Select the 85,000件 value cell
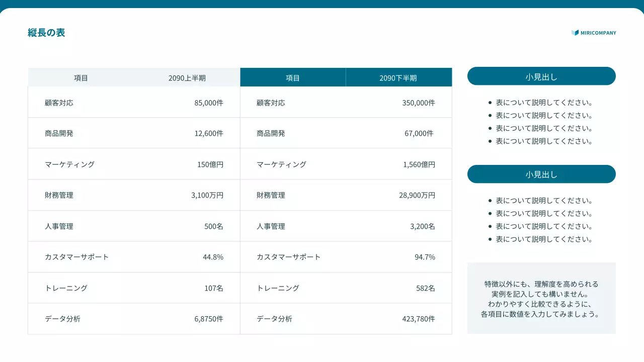This screenshot has width=644, height=362. (x=208, y=102)
